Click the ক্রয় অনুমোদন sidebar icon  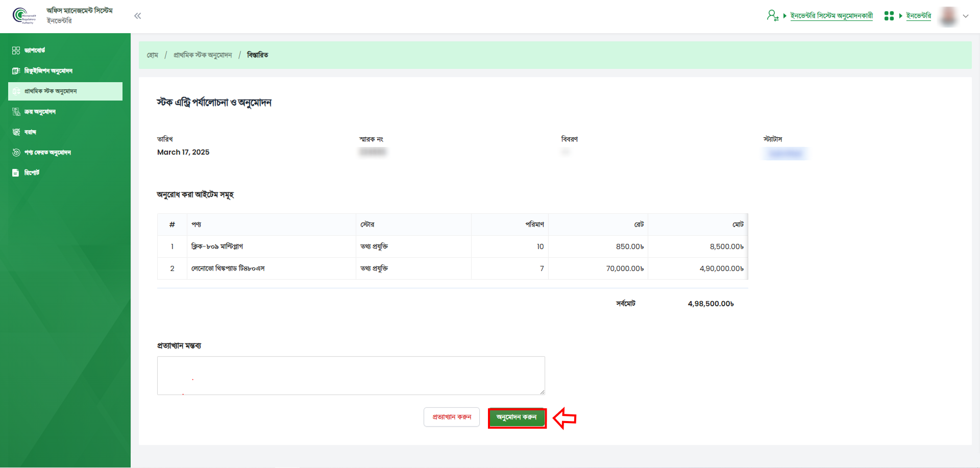tap(16, 112)
